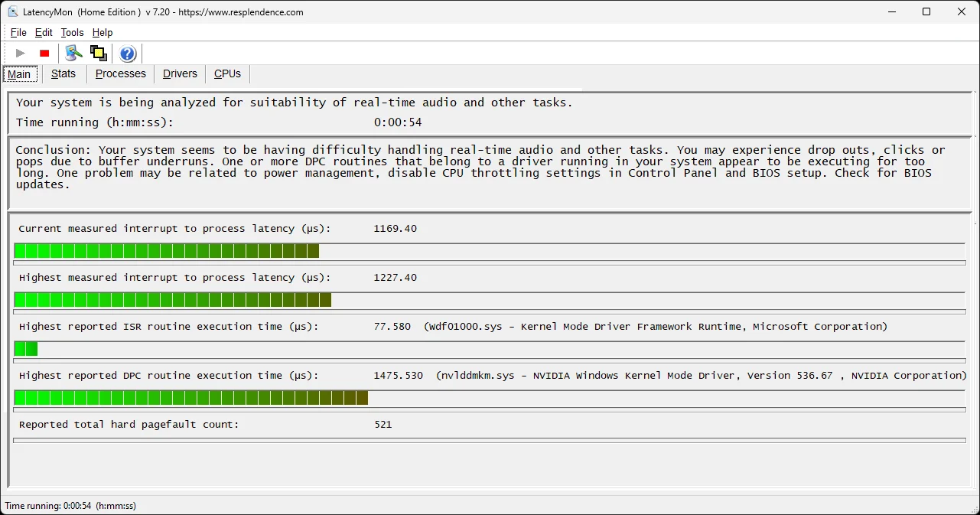This screenshot has height=515, width=980.
Task: Click the current latency value 1169.40
Action: 396,229
